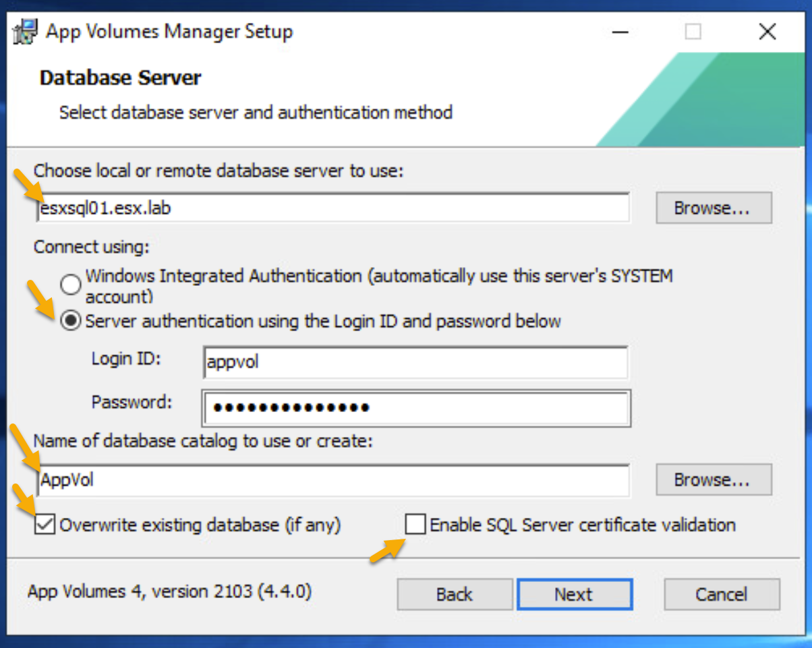Browse for a database server
The width and height of the screenshot is (812, 648).
[x=714, y=208]
